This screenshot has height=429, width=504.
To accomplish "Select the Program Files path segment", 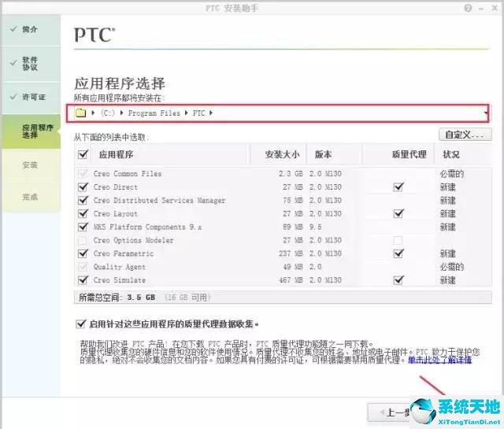I will point(154,113).
